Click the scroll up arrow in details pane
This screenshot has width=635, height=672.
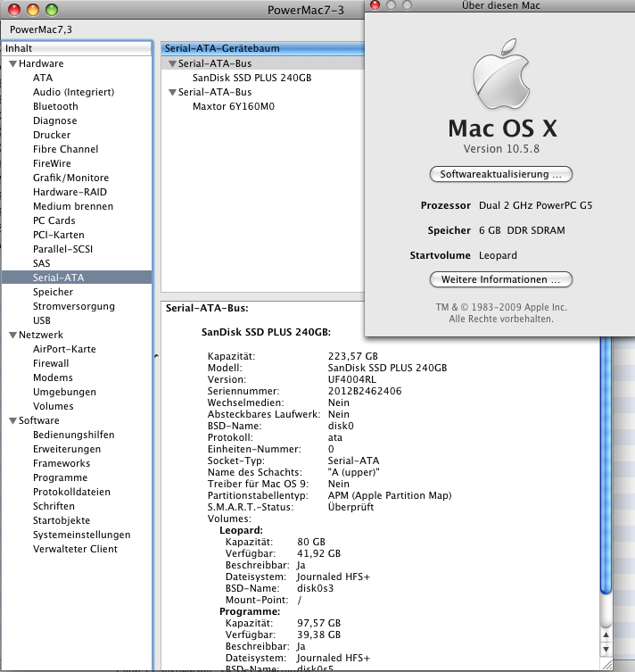[606, 635]
